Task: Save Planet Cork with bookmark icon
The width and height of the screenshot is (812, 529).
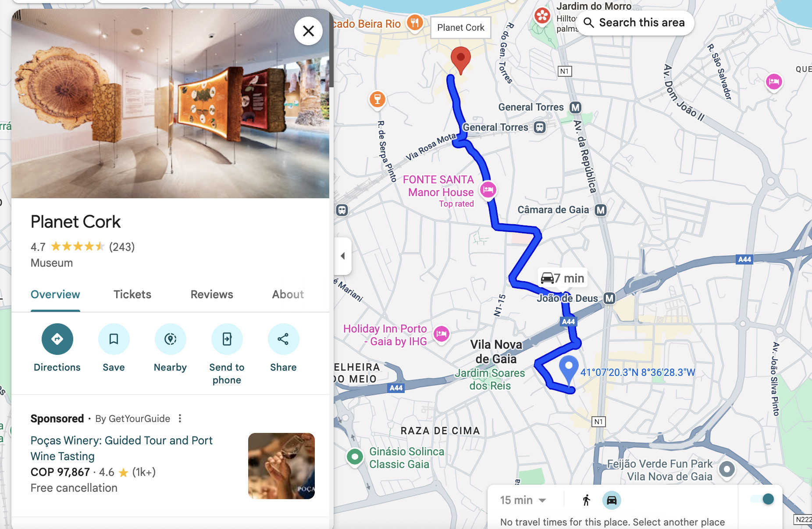Action: point(114,339)
